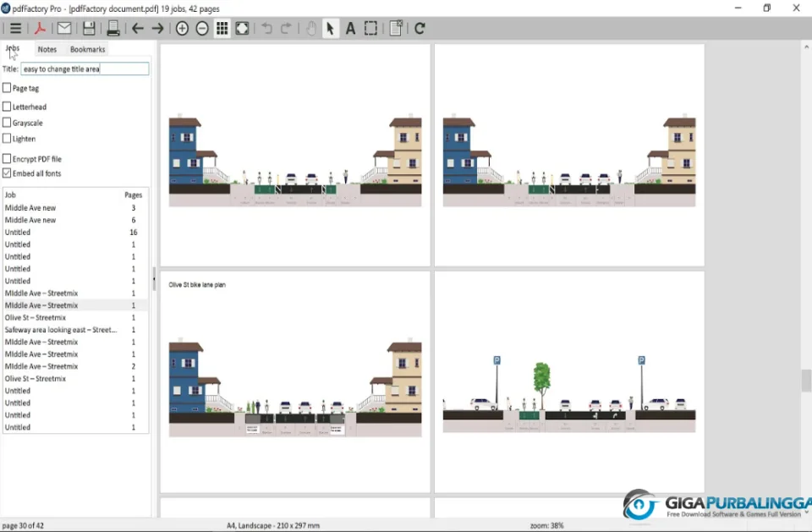Select the hand pan tool
Viewport: 812px width, 532px height.
tap(310, 29)
